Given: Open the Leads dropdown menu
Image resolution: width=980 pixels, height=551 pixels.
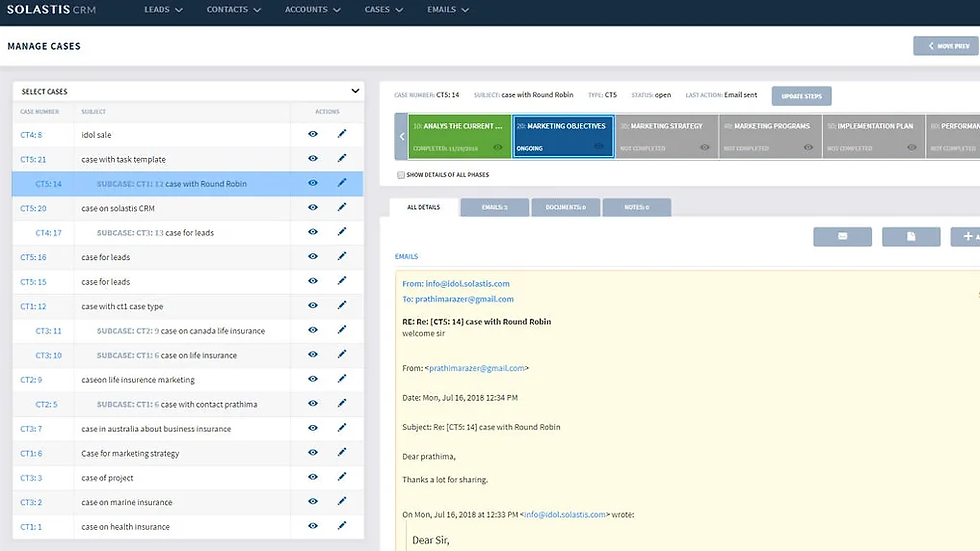Looking at the screenshot, I should tap(163, 9).
